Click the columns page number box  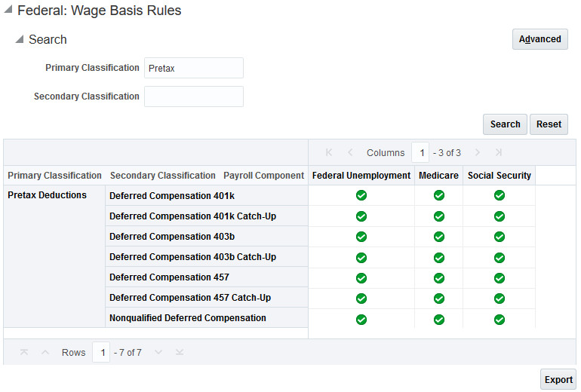(x=421, y=153)
